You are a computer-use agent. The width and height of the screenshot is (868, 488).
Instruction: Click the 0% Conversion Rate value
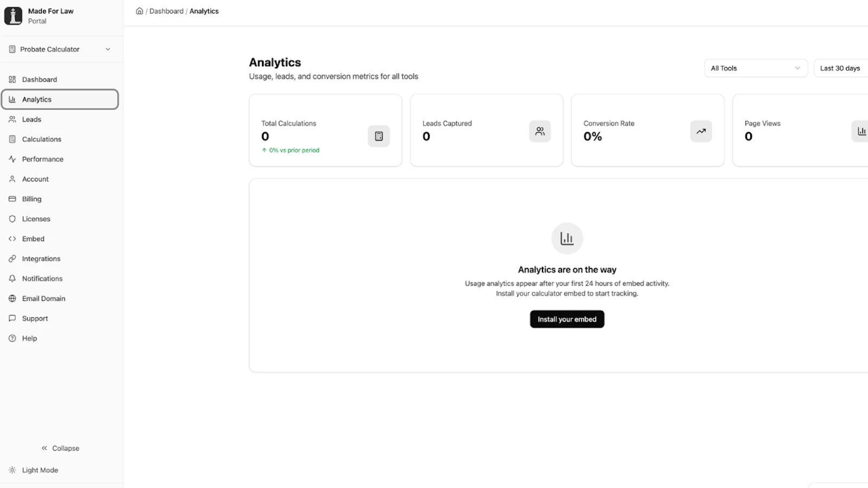(592, 137)
